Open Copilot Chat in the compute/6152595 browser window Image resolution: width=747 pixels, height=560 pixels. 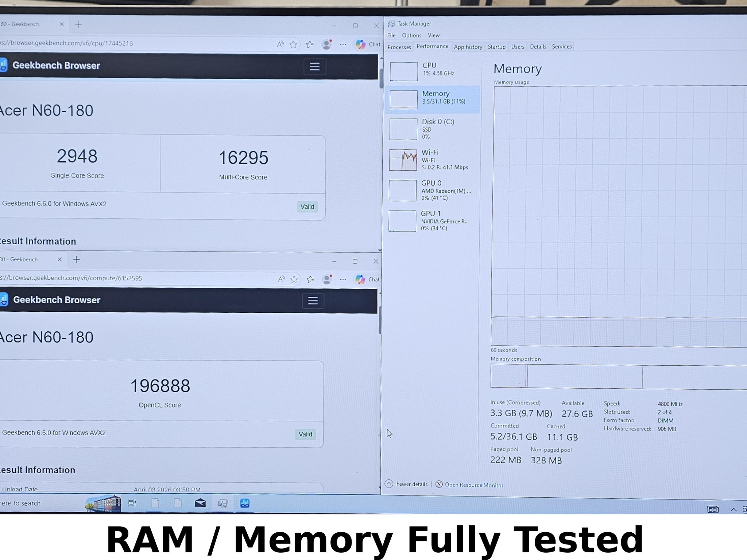click(368, 279)
